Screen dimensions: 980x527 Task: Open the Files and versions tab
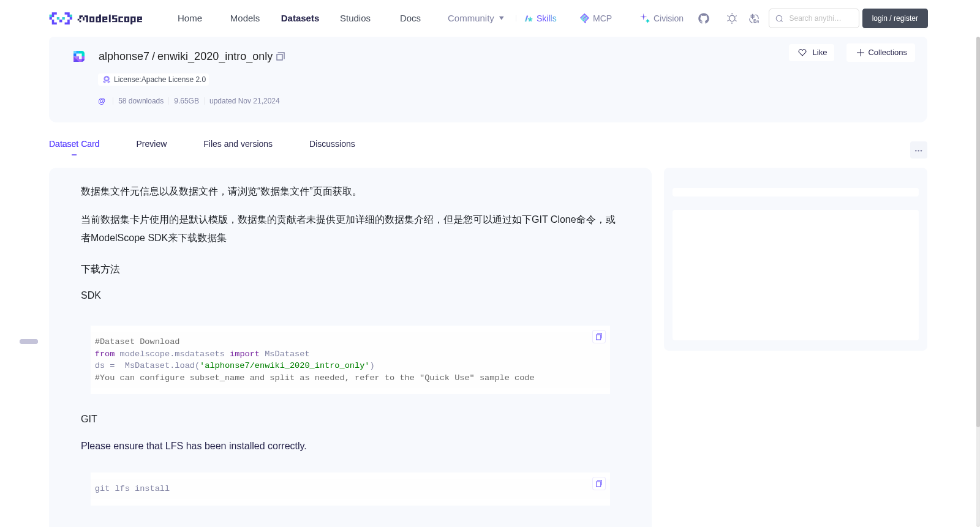(x=238, y=144)
